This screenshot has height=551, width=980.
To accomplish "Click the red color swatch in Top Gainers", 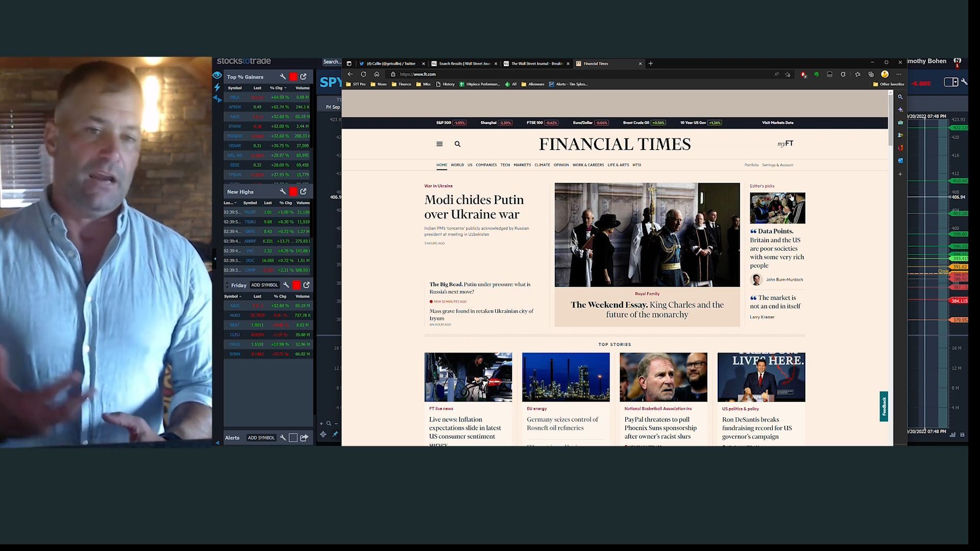I will [293, 77].
